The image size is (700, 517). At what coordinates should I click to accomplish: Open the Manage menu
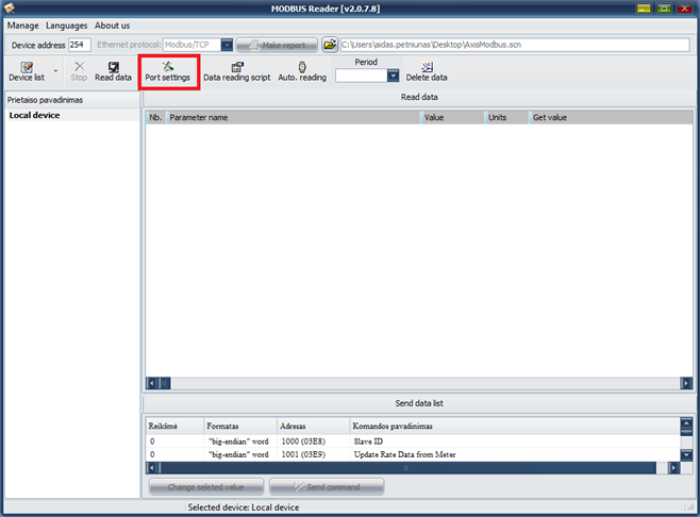point(23,25)
